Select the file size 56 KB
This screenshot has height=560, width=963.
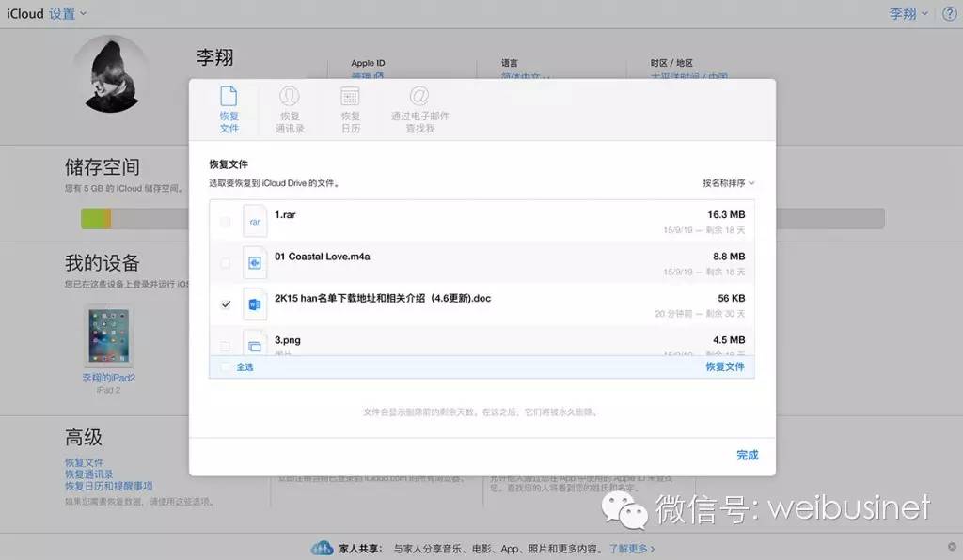(732, 298)
